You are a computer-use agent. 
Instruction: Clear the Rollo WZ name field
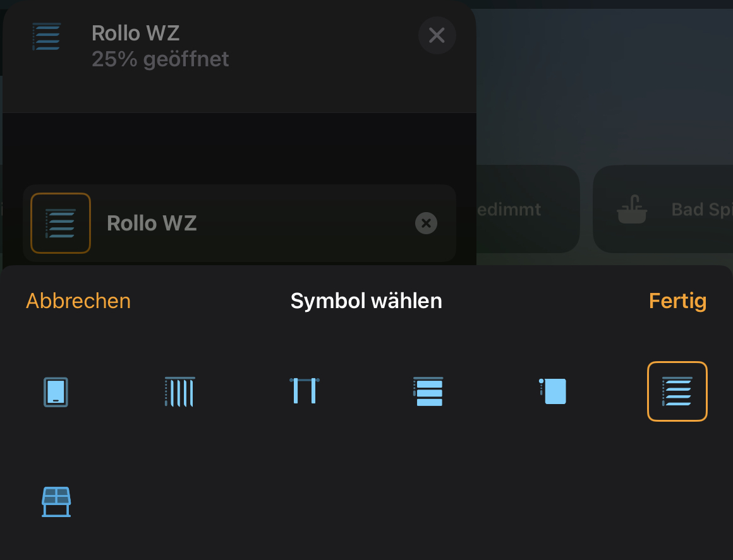point(426,223)
